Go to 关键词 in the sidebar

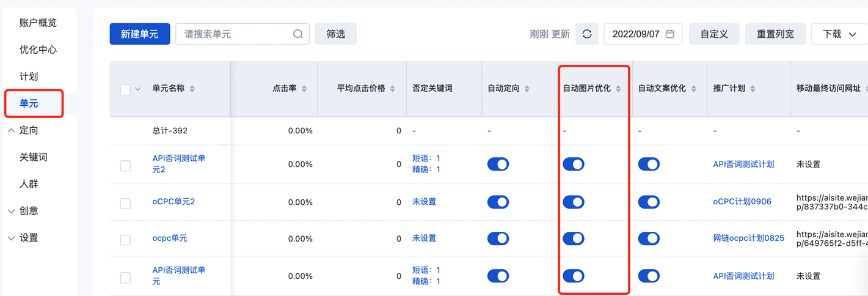(33, 157)
